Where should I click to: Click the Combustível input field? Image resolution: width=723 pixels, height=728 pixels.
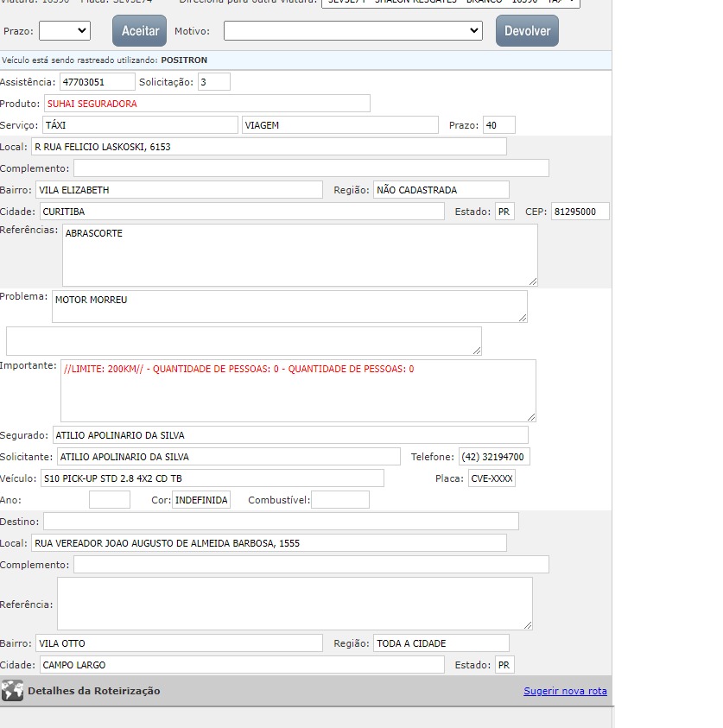tap(340, 500)
